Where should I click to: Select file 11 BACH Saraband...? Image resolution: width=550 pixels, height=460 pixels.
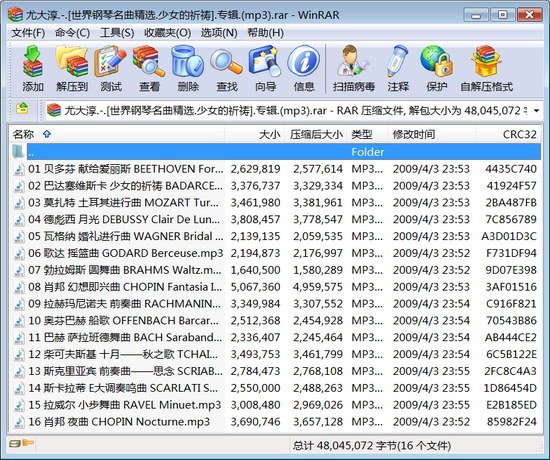(x=276, y=337)
